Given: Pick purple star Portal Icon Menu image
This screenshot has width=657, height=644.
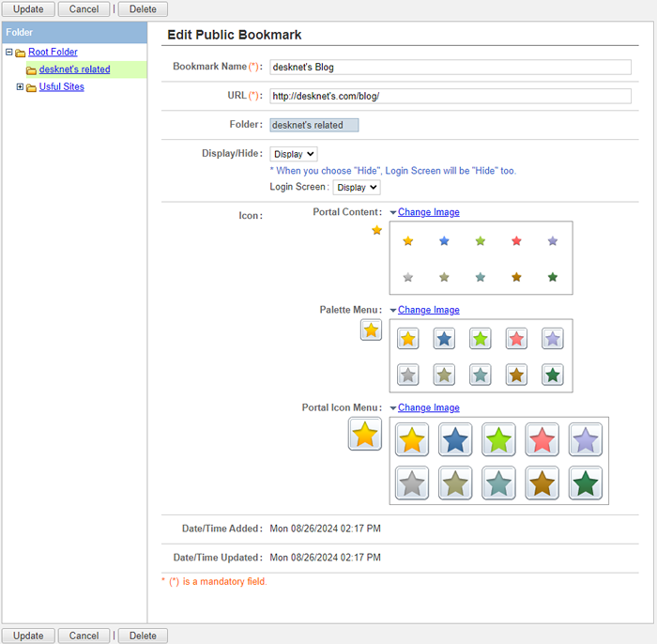Looking at the screenshot, I should coord(586,439).
